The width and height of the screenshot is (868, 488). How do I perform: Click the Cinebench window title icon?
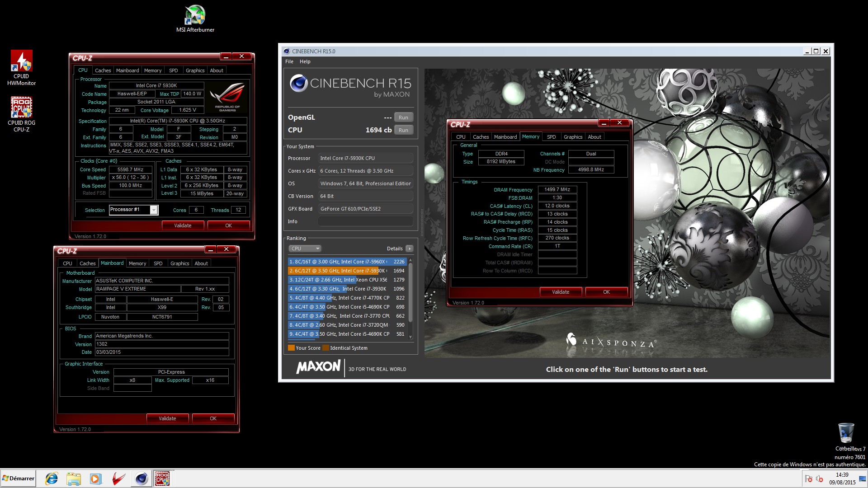tap(286, 51)
